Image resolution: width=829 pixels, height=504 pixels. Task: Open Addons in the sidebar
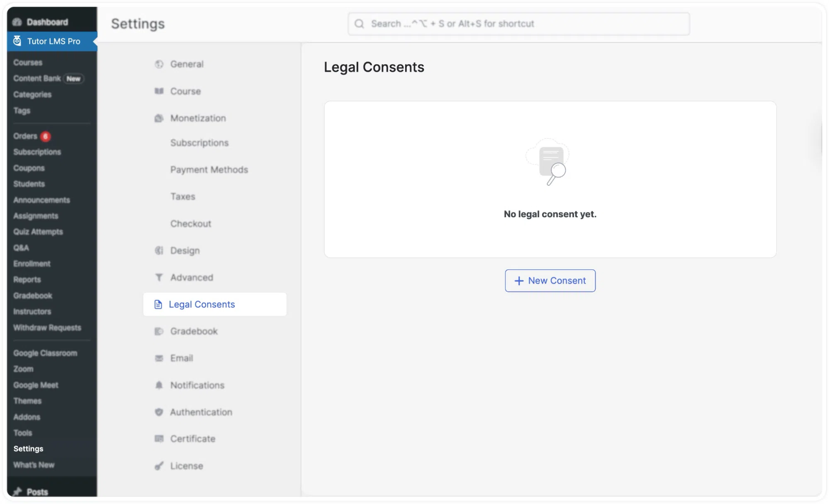(27, 417)
